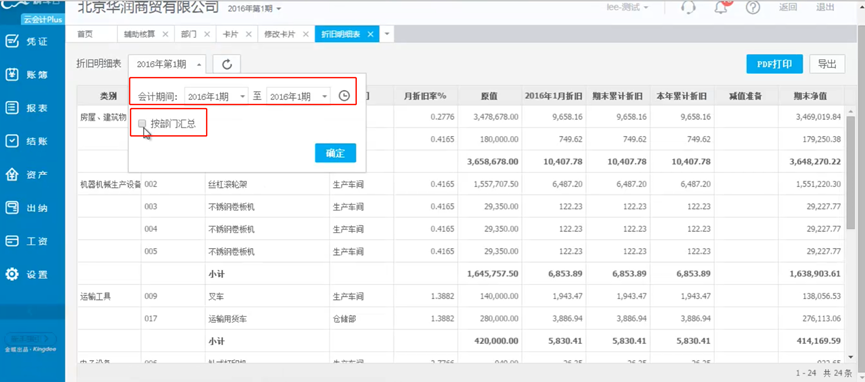Open the 报表 reports module icon
This screenshot has height=382, width=865.
pos(12,108)
